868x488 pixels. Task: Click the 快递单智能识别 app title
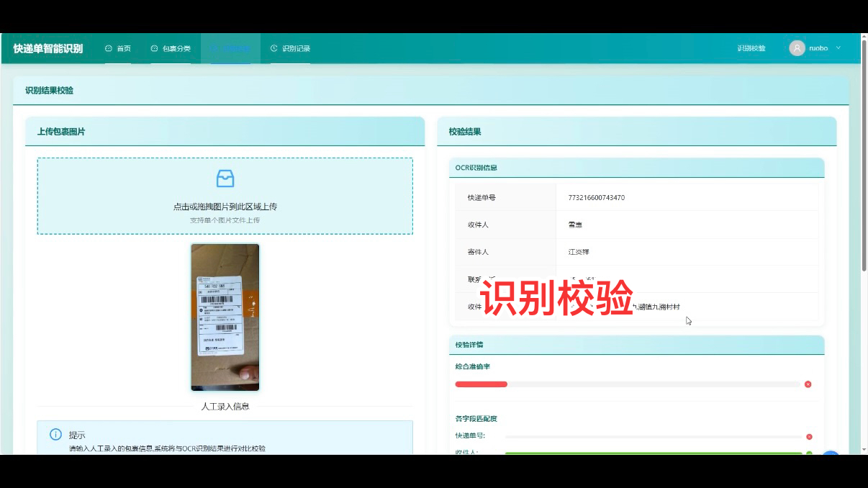(x=48, y=48)
